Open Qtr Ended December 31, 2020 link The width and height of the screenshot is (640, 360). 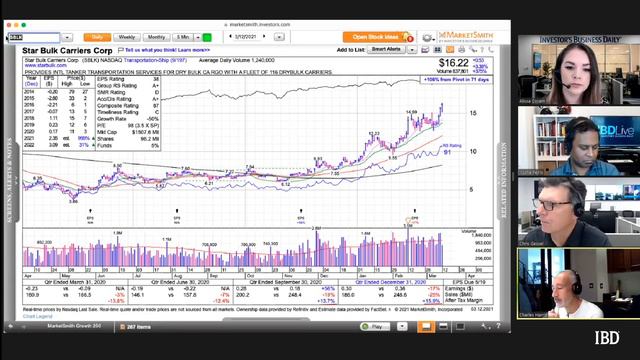[391, 282]
